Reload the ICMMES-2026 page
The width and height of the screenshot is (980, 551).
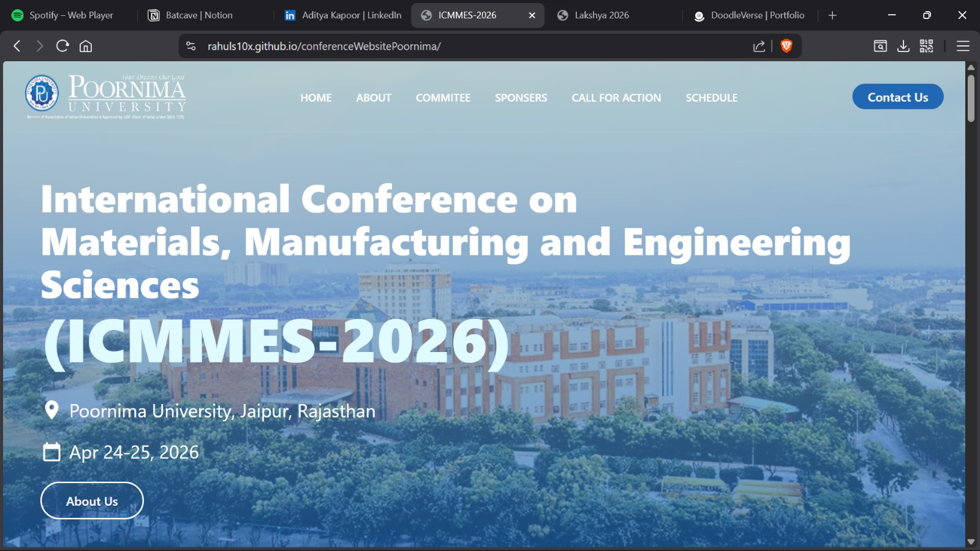62,46
